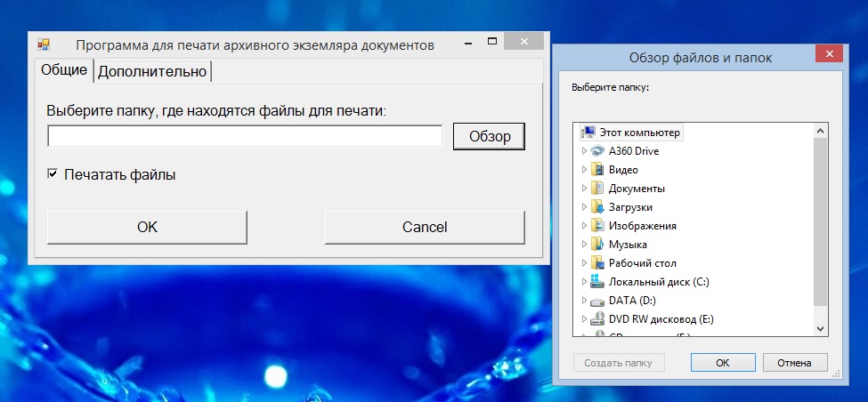Maximize the print program window

pos(492,42)
